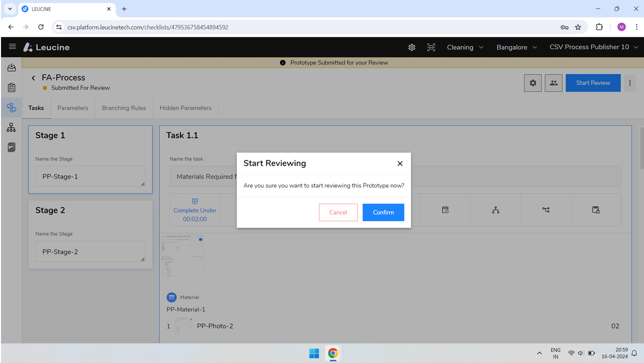Open the main navigation hamburger menu

12,47
